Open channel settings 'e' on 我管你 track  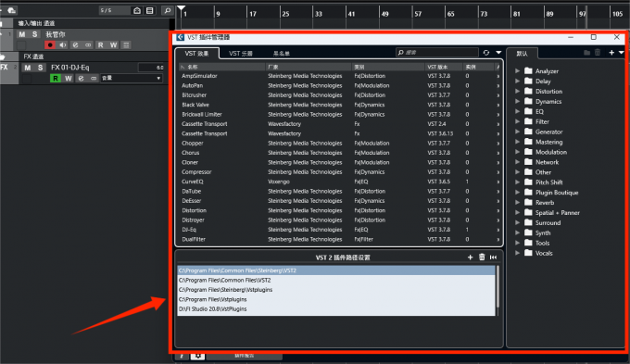[x=75, y=45]
